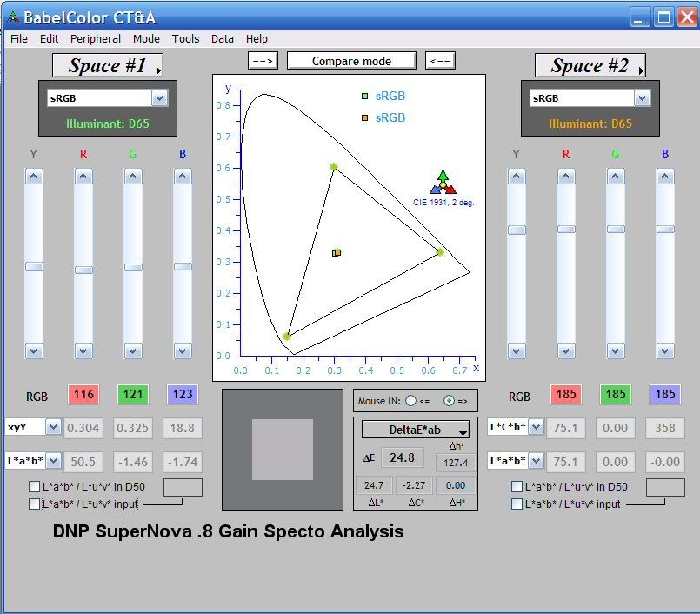
Task: Enable Space #1 L*a*b* / L*u*v* input
Action: [x=35, y=504]
